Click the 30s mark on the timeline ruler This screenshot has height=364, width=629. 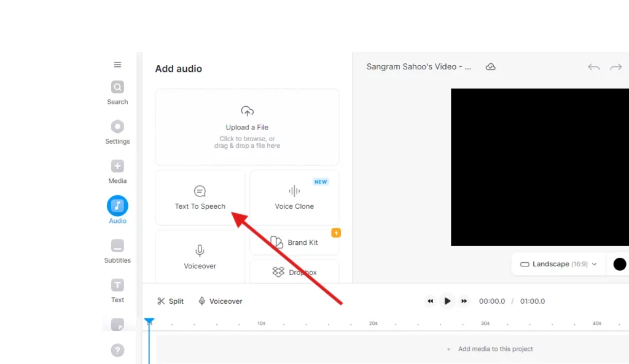point(485,323)
